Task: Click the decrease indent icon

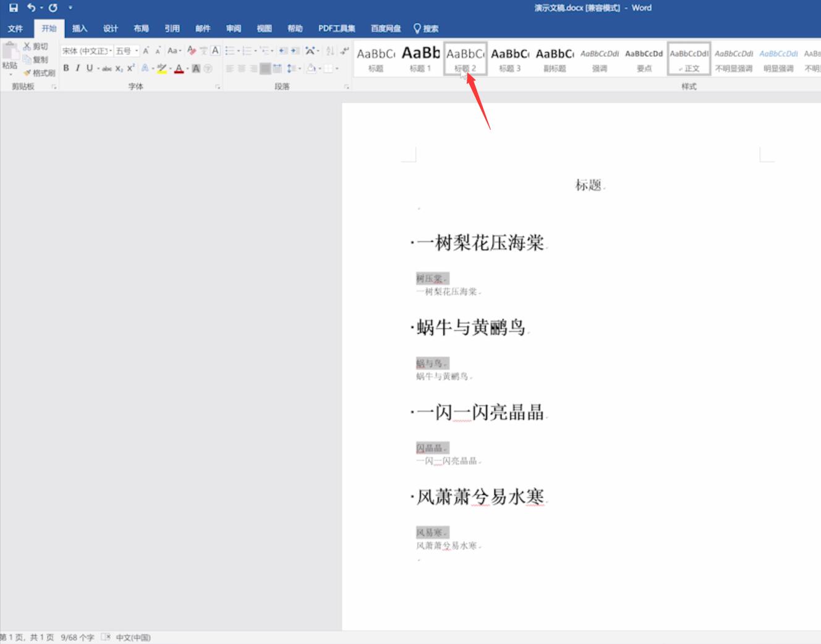Action: 283,51
